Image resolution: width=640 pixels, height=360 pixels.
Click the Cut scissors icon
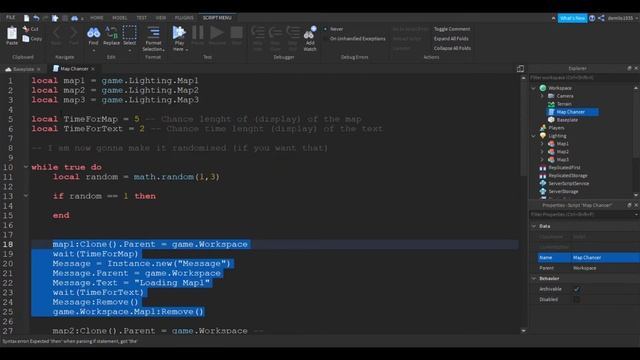pos(26,29)
